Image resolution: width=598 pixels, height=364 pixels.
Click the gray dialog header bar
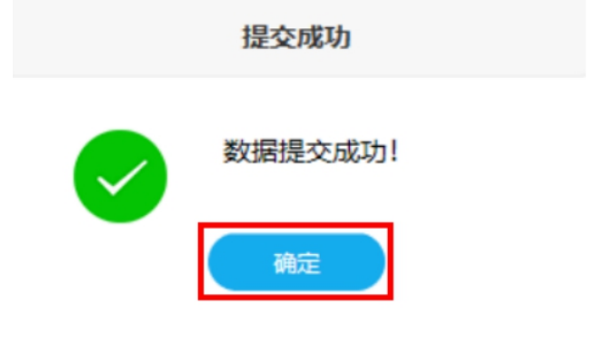click(x=299, y=38)
